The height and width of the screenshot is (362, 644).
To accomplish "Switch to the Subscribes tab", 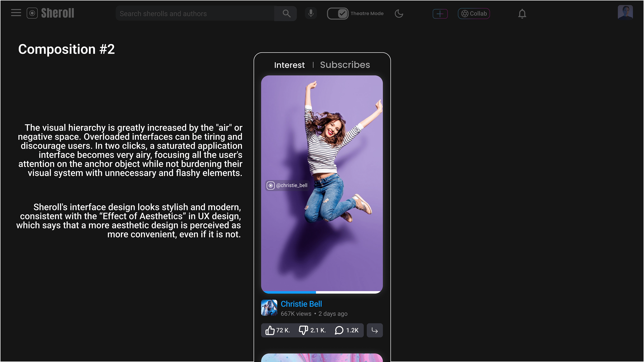I will click(x=345, y=65).
